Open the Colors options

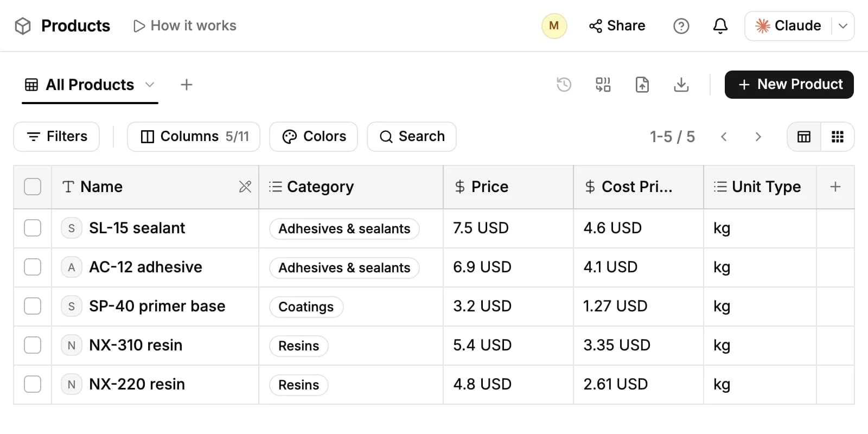(x=314, y=137)
